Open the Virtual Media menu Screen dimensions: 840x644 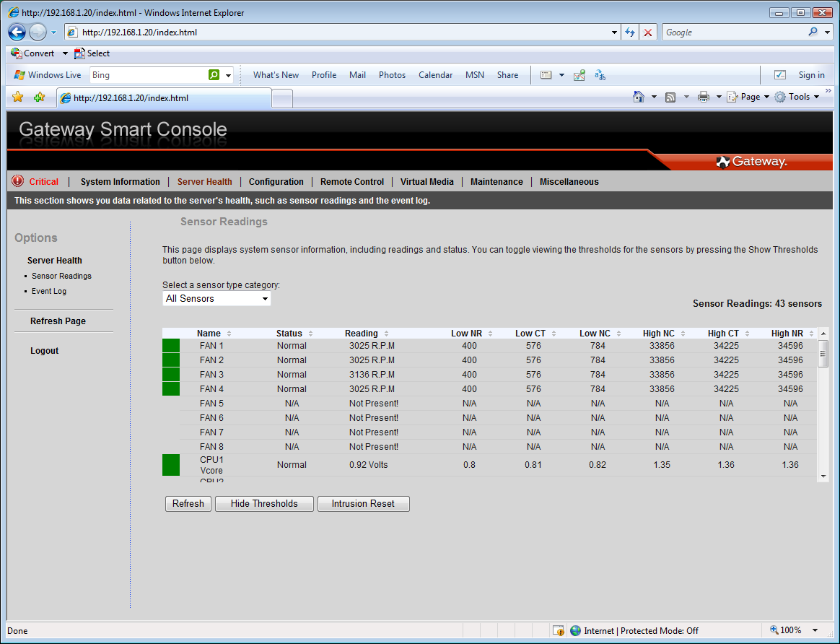pos(427,182)
